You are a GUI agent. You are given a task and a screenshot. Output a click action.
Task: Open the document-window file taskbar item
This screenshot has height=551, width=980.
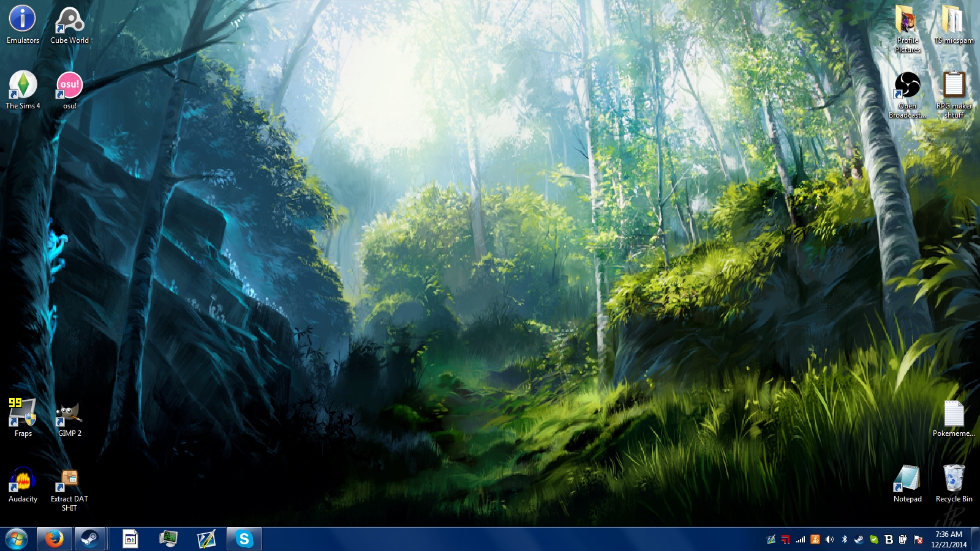point(130,539)
